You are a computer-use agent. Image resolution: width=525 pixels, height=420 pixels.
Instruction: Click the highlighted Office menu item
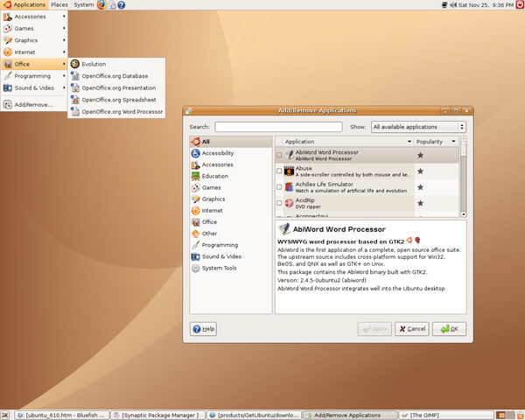tap(34, 64)
